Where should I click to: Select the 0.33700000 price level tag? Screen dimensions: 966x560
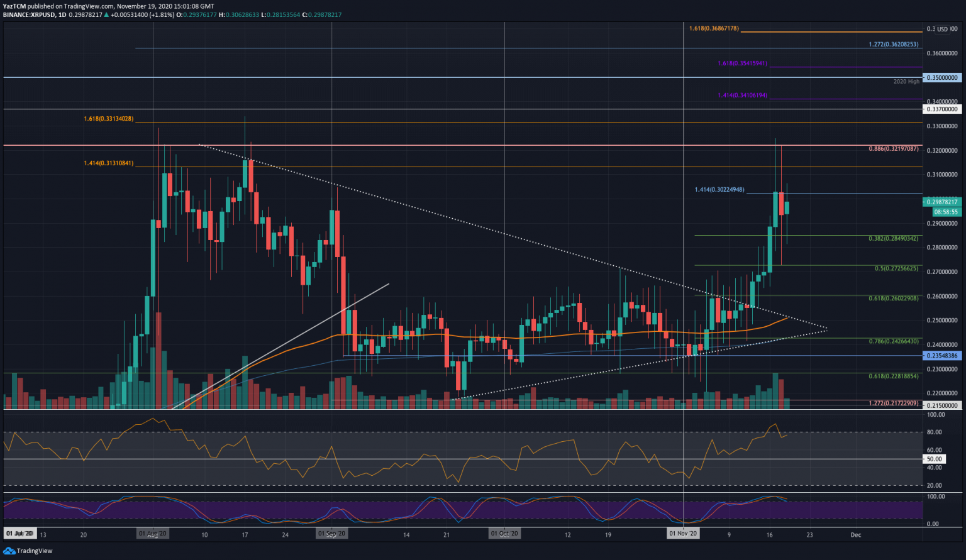941,109
